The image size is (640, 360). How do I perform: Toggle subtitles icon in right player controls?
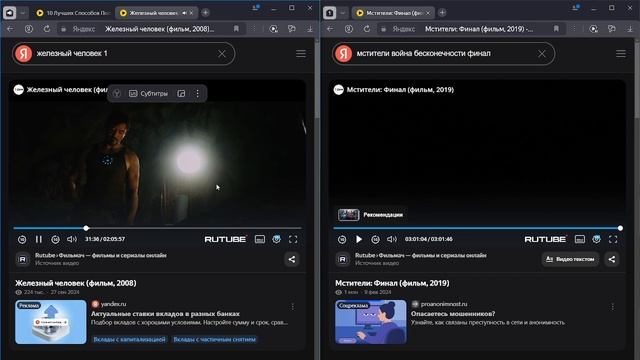coord(580,239)
